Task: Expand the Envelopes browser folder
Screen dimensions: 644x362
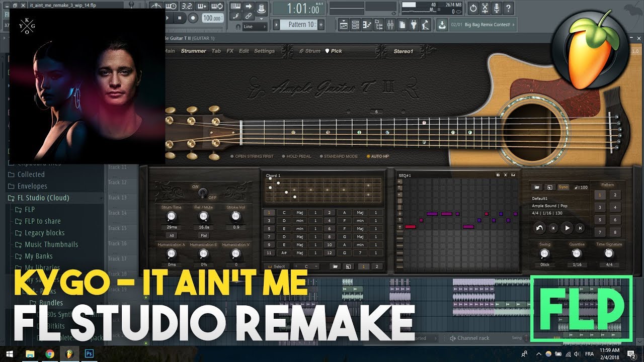Action: point(28,186)
